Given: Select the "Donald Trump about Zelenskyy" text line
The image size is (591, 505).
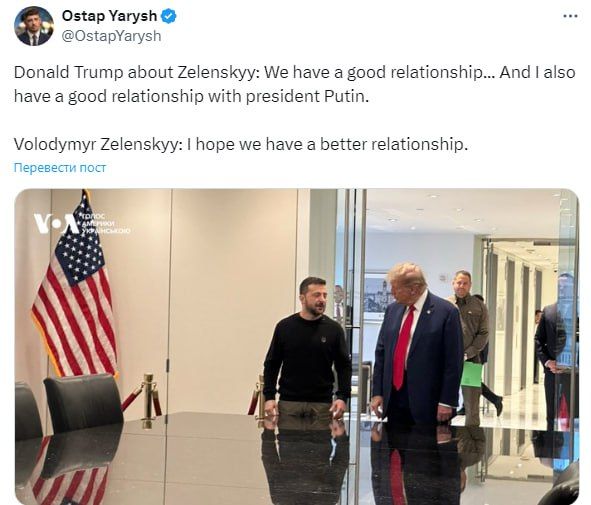Looking at the screenshot, I should (x=294, y=72).
